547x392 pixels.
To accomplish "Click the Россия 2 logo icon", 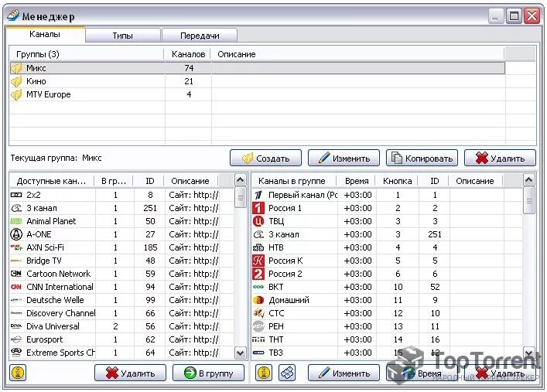I will (x=258, y=274).
